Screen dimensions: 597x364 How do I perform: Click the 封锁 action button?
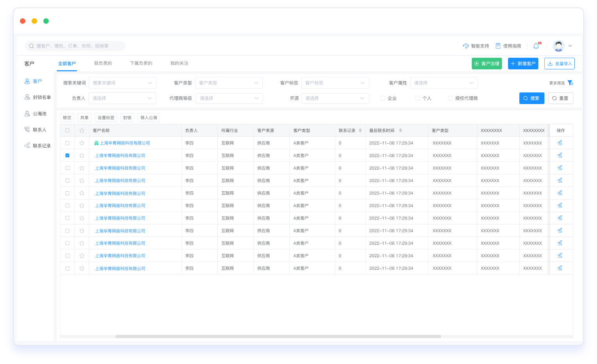coord(127,118)
